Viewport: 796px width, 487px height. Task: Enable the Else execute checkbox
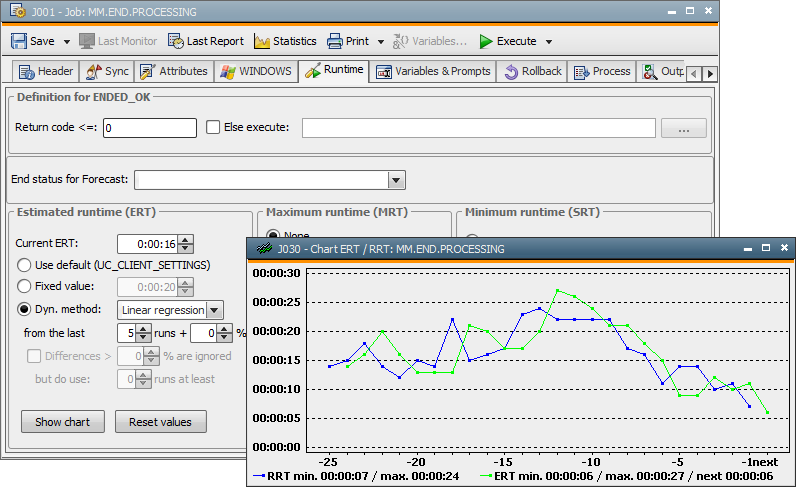(x=213, y=127)
